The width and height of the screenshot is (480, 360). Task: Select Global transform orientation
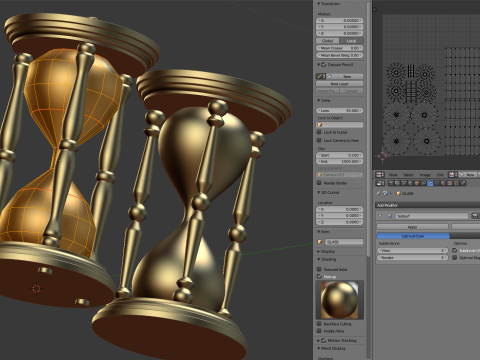327,41
